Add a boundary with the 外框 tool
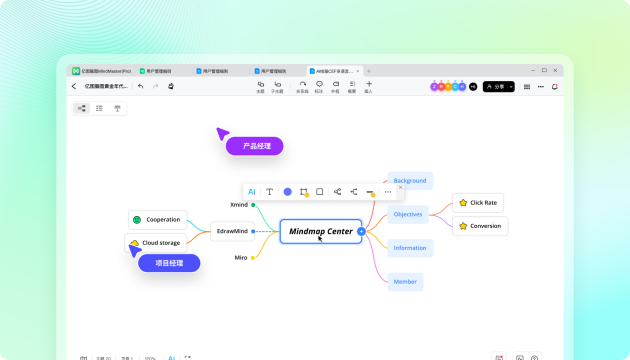The width and height of the screenshot is (630, 360). coord(335,87)
